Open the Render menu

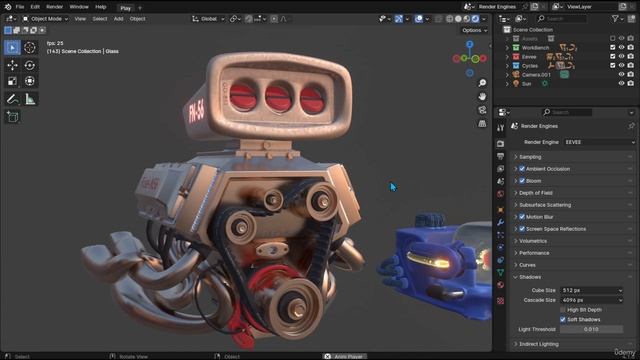pos(54,7)
